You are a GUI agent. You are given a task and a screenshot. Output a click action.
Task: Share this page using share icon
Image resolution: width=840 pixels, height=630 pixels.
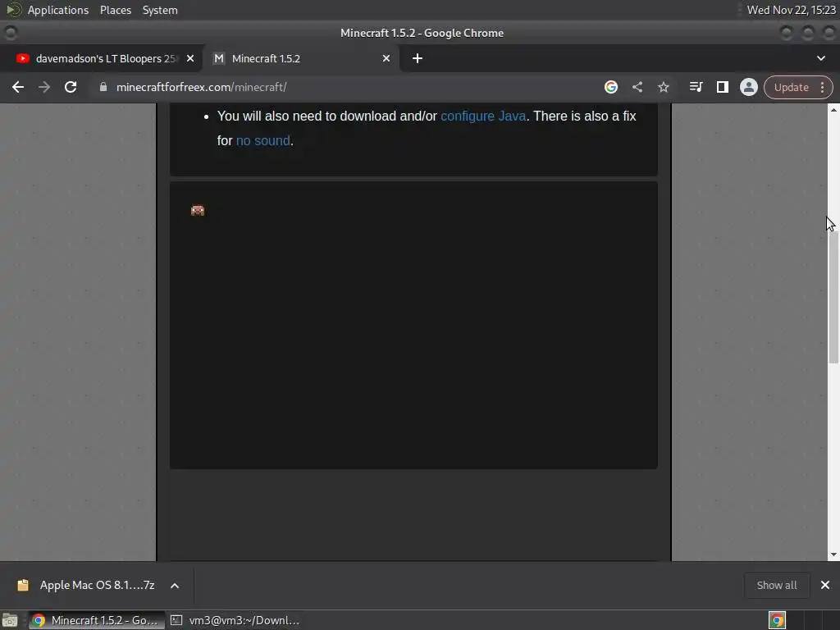point(637,87)
